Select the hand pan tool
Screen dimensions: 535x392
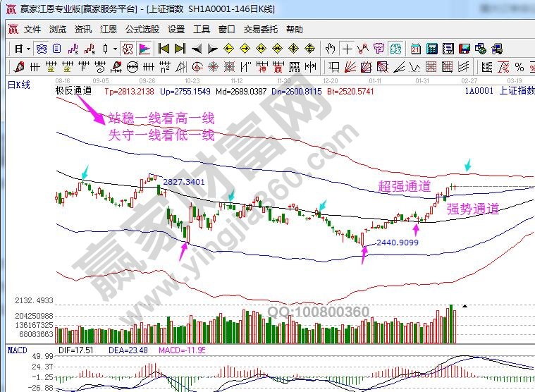click(x=330, y=49)
